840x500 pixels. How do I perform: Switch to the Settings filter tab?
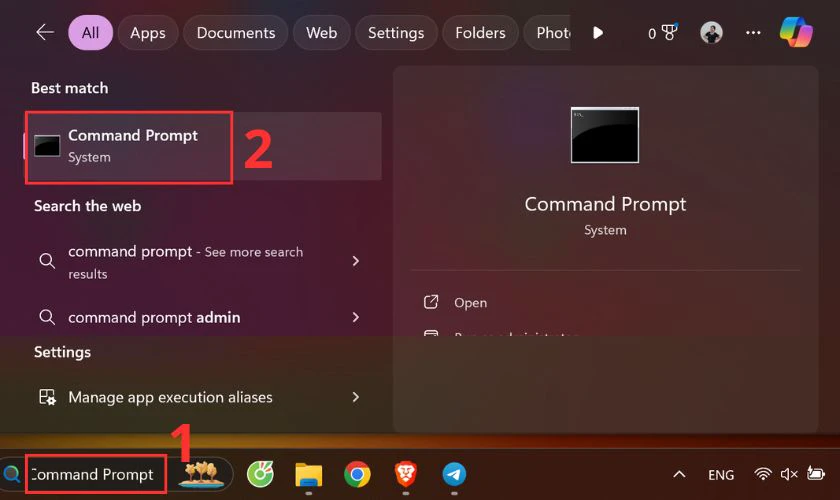tap(396, 33)
